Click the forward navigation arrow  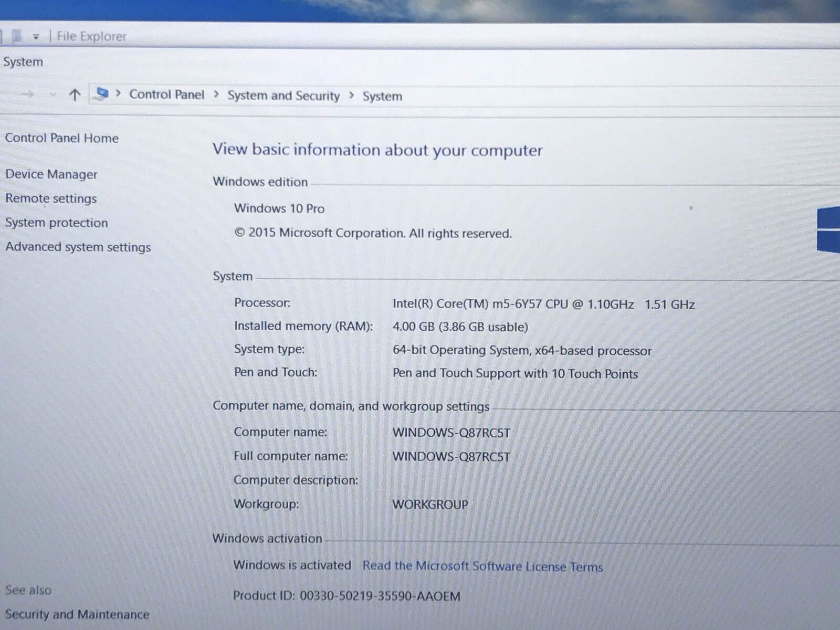tap(28, 94)
